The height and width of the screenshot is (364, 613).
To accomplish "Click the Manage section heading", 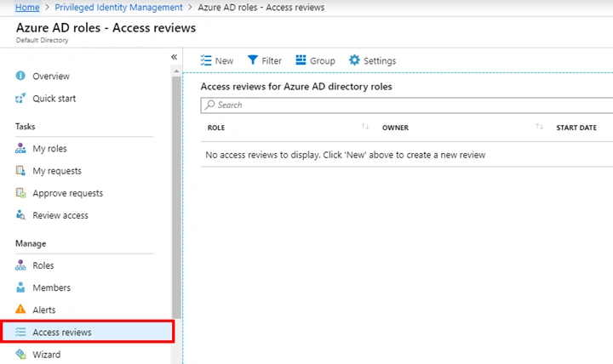I will 31,243.
